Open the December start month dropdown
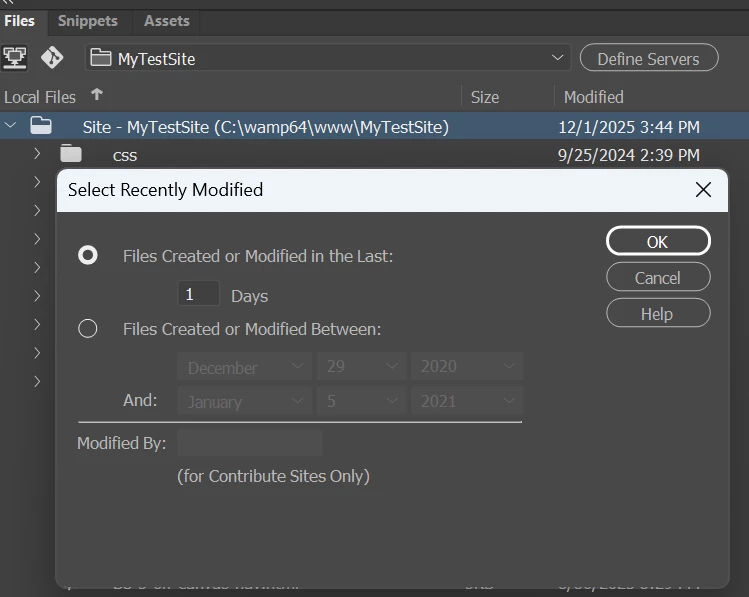 (244, 366)
